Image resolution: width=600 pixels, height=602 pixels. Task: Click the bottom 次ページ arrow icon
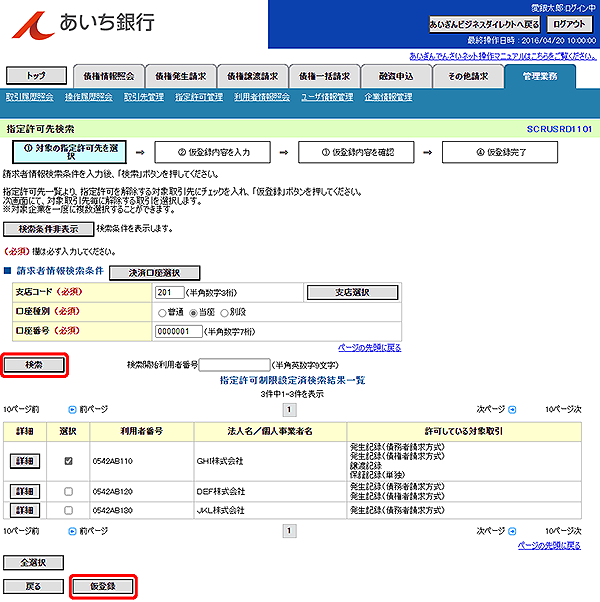click(x=512, y=531)
